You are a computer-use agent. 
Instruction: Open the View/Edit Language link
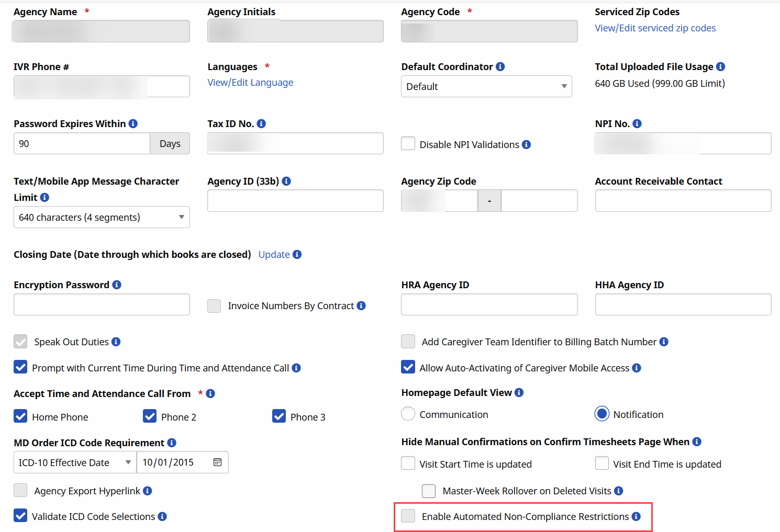pyautogui.click(x=250, y=83)
